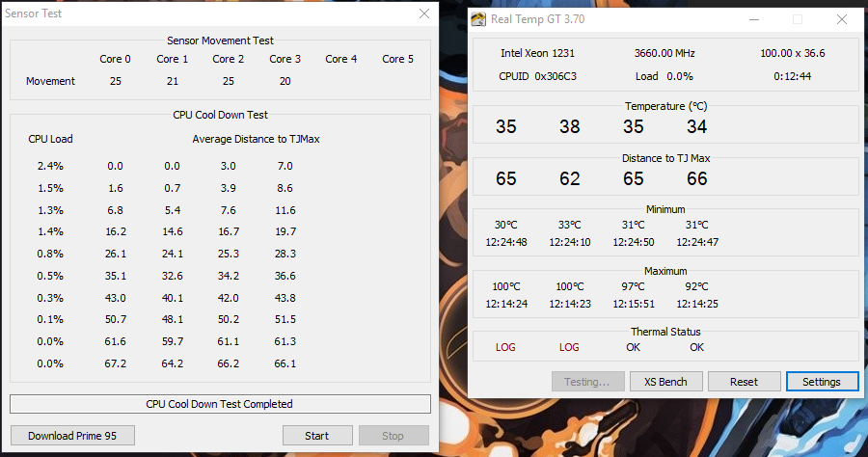Viewport: 868px width, 457px height.
Task: Click the 0:12:44 uptime timer
Action: [x=792, y=76]
